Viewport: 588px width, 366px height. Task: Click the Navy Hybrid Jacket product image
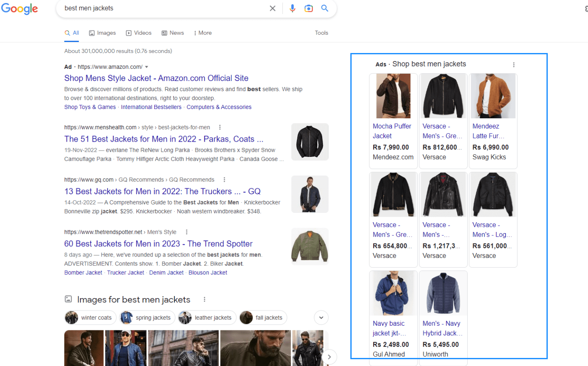pyautogui.click(x=443, y=293)
